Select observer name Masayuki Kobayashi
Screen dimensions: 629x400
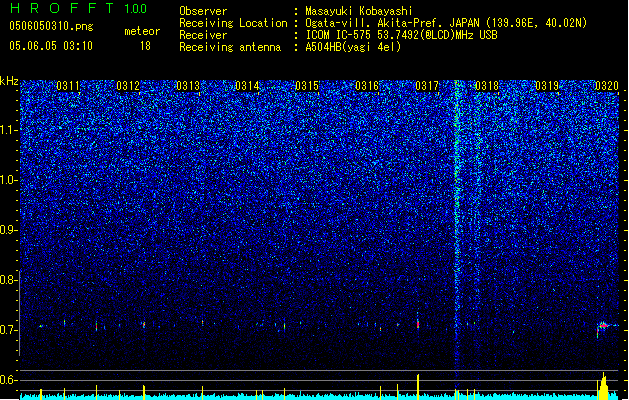(359, 11)
